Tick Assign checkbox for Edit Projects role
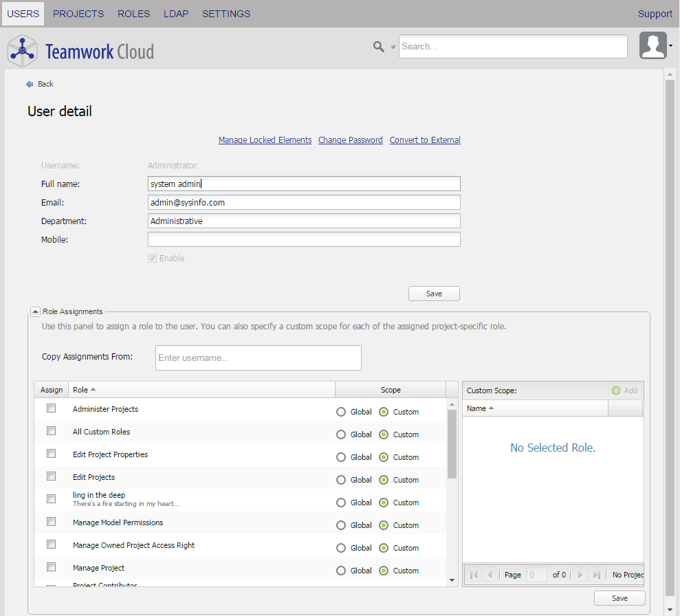This screenshot has height=616, width=680. (51, 476)
